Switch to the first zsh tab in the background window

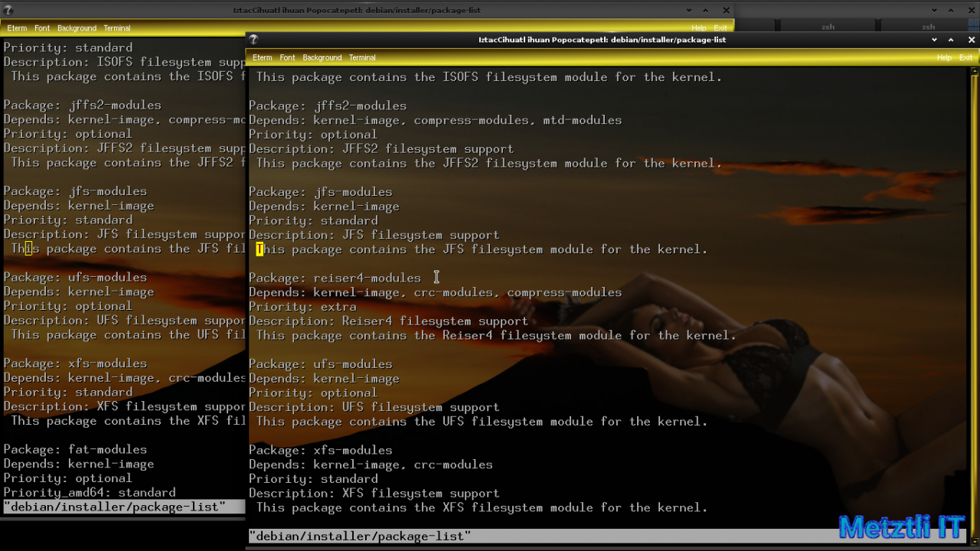(x=828, y=27)
